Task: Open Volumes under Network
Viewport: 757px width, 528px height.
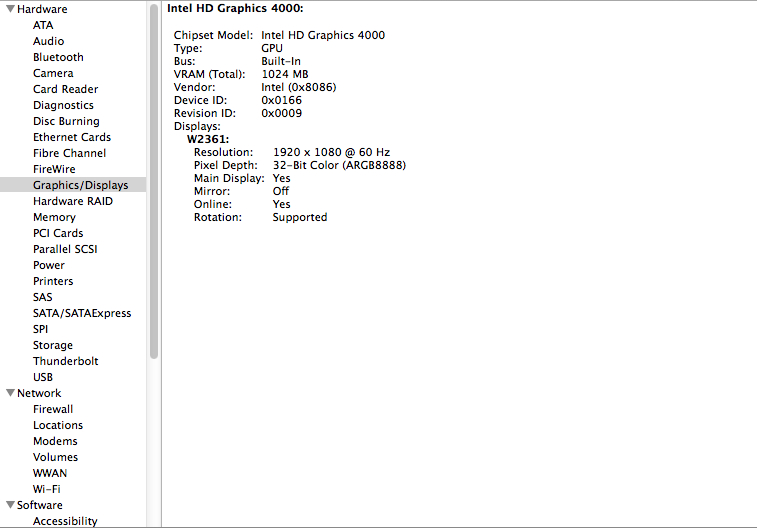Action: pyautogui.click(x=56, y=457)
